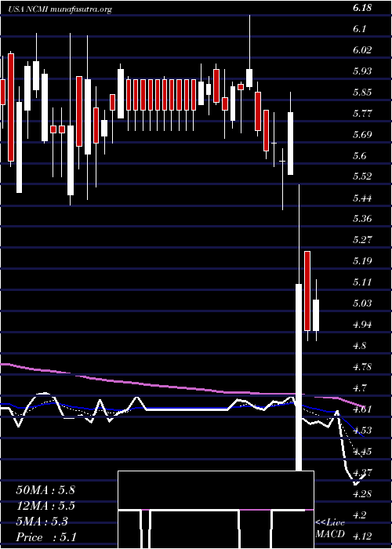Select the 6.18 price axis label

362,8
